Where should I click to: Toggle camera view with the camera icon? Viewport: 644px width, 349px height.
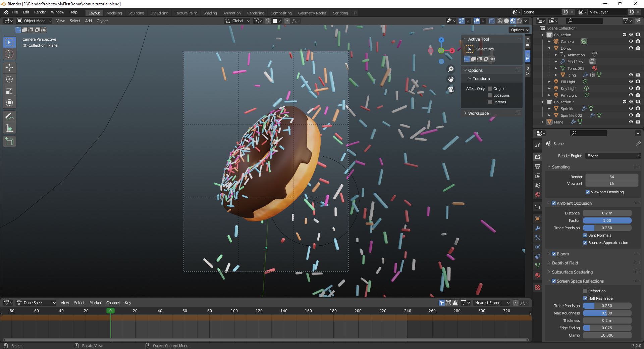[451, 89]
